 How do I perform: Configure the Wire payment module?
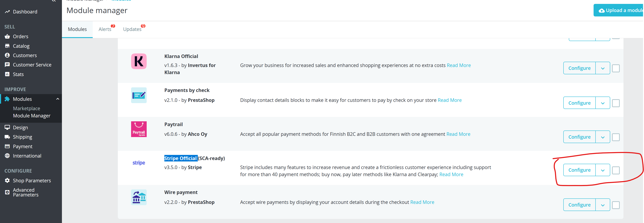click(x=579, y=205)
